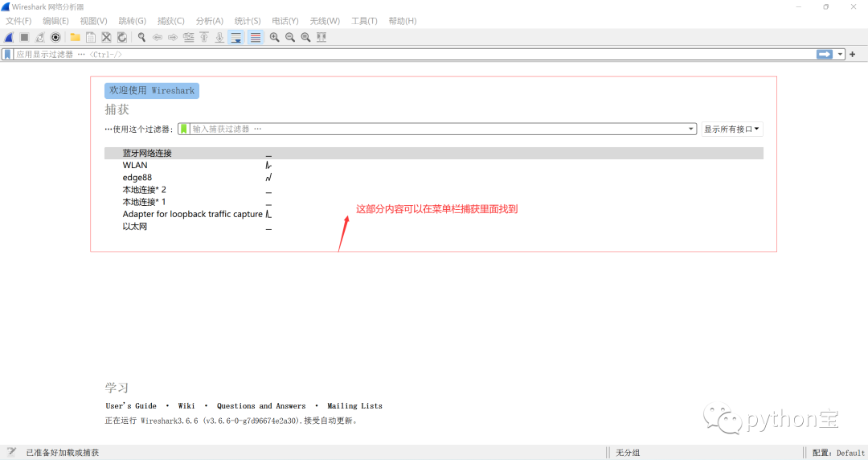
Task: Open display filter bookmark menu
Action: click(7, 55)
